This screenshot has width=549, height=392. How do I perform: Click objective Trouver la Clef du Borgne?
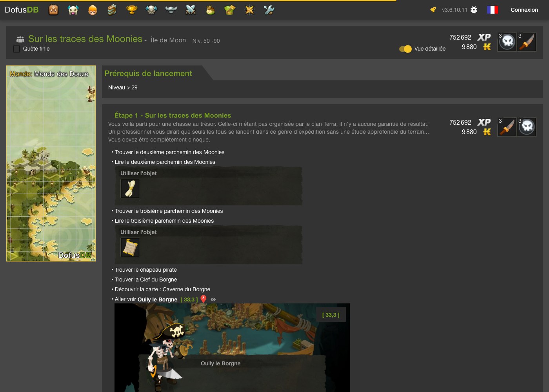[146, 279]
